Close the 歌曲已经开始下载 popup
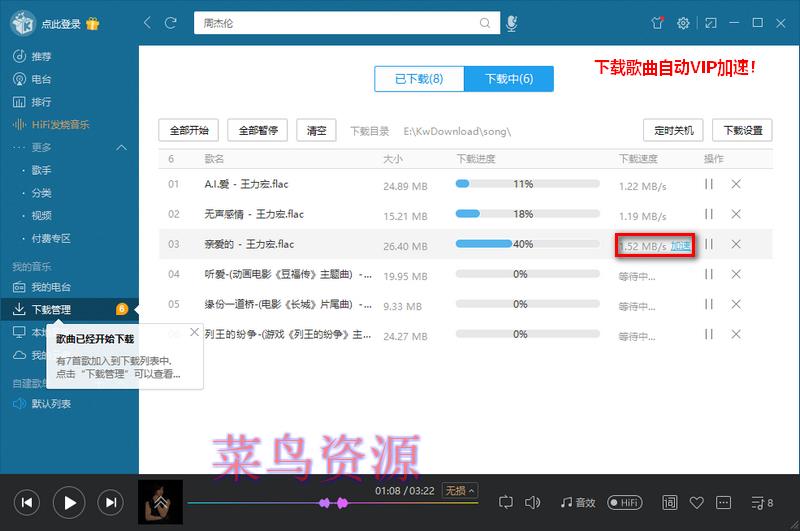The height and width of the screenshot is (531, 800). pos(194,332)
